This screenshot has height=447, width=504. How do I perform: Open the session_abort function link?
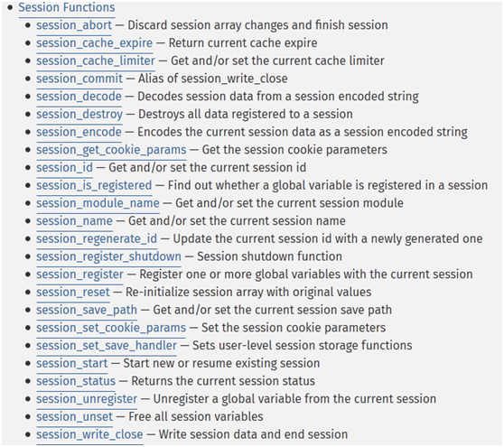pyautogui.click(x=74, y=25)
